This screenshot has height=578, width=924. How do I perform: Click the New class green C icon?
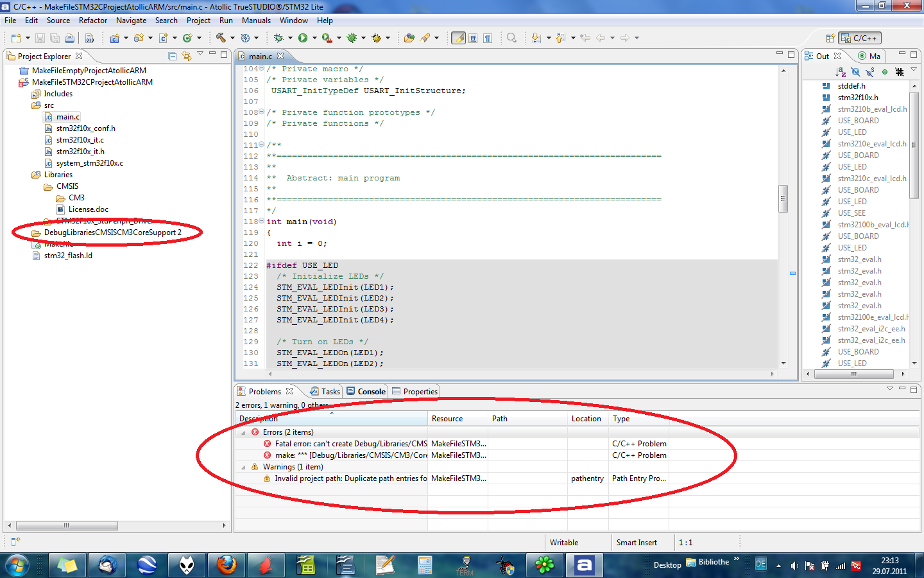point(187,38)
